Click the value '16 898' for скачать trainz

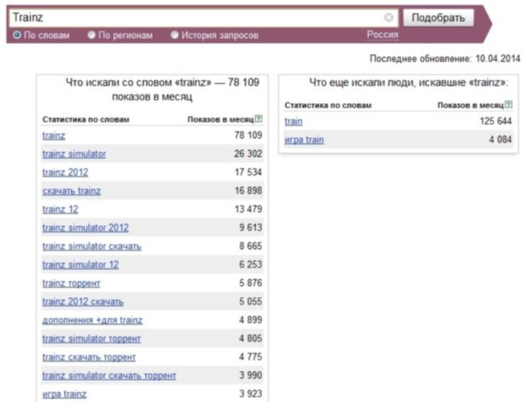[248, 191]
